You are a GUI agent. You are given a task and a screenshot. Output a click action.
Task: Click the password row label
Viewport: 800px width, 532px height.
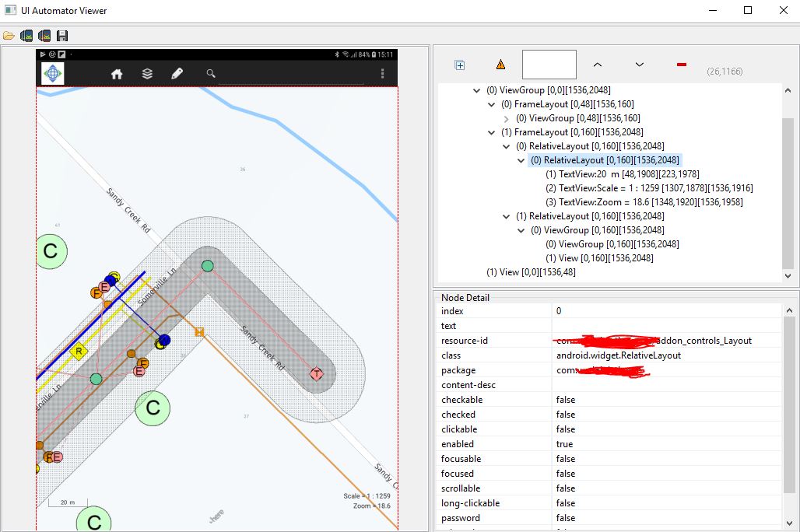pos(460,518)
